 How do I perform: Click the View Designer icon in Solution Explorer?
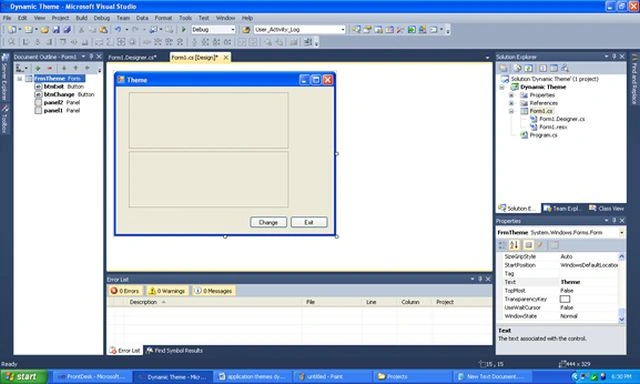553,68
